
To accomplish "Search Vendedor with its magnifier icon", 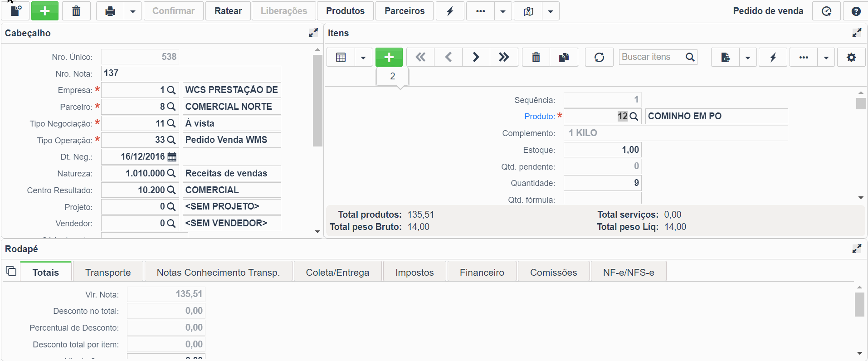I will tap(171, 224).
